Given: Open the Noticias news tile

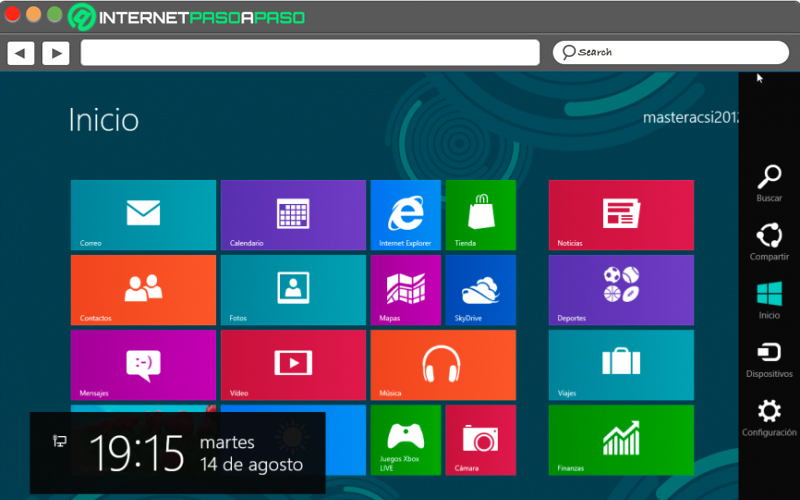Looking at the screenshot, I should [x=621, y=215].
